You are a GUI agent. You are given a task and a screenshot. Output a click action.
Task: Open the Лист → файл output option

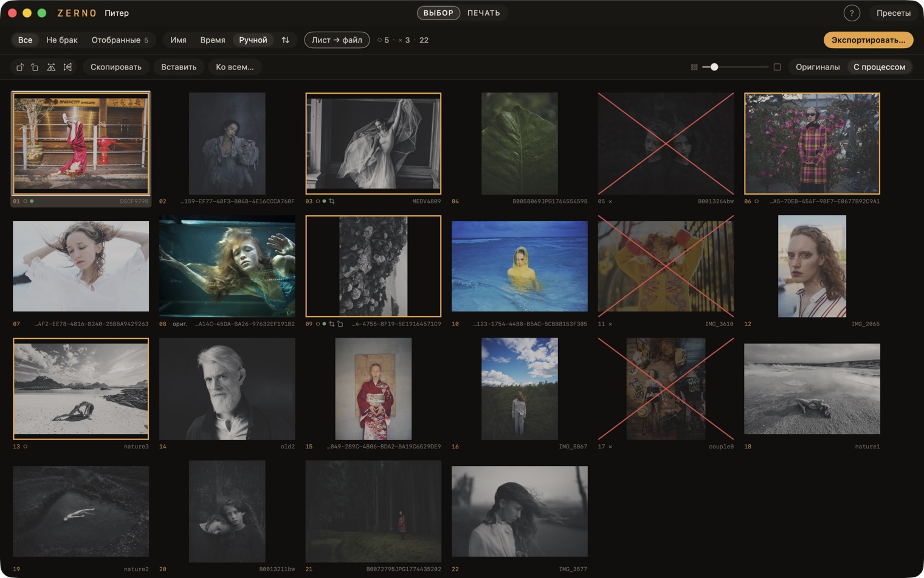pos(337,40)
